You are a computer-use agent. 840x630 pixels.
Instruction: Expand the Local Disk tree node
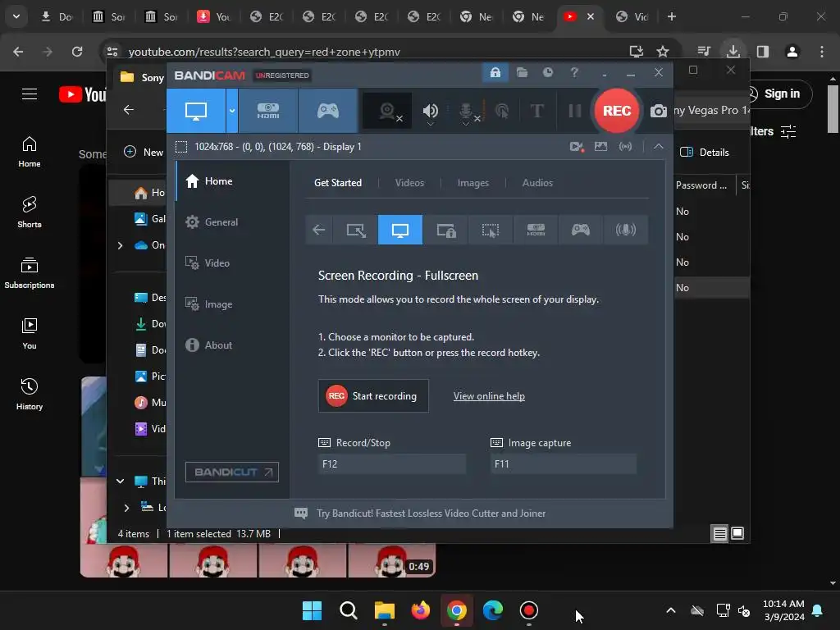126,507
